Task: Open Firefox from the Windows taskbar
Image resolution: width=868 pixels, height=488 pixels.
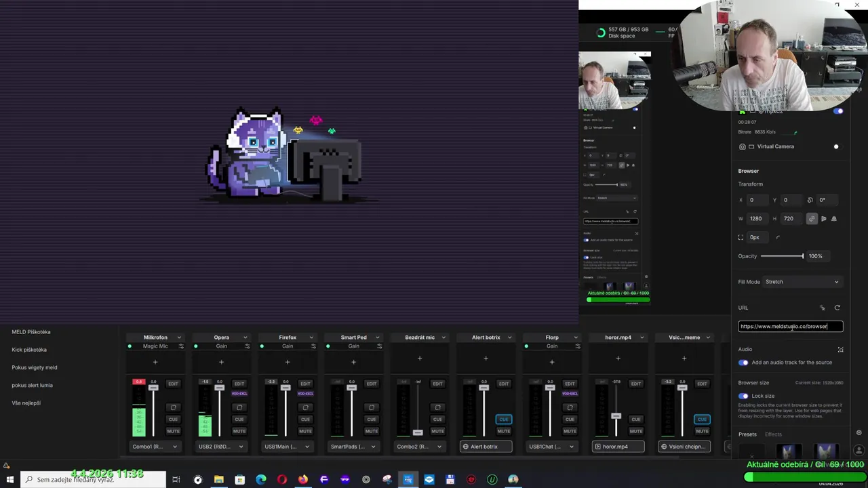Action: coord(302,480)
